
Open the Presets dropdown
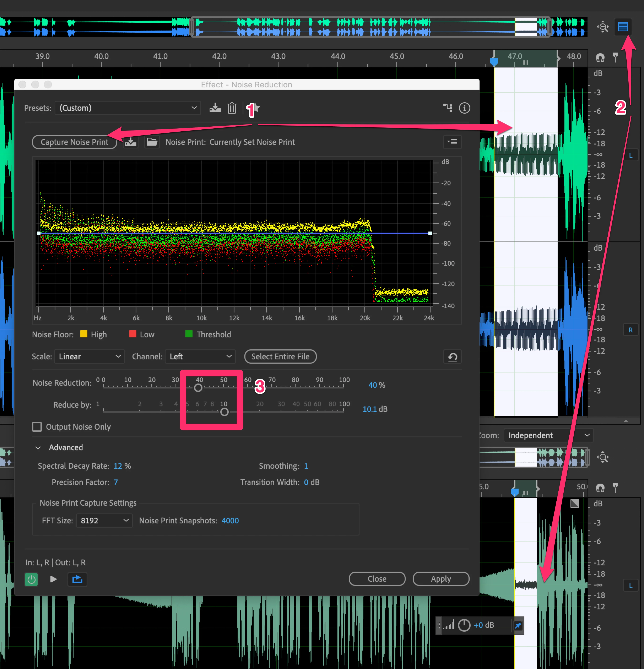(128, 108)
